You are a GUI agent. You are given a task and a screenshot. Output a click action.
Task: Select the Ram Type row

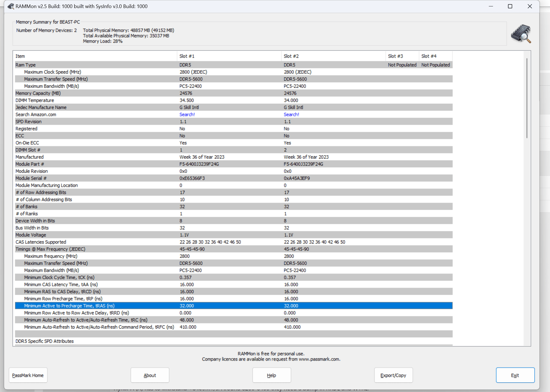click(x=234, y=65)
